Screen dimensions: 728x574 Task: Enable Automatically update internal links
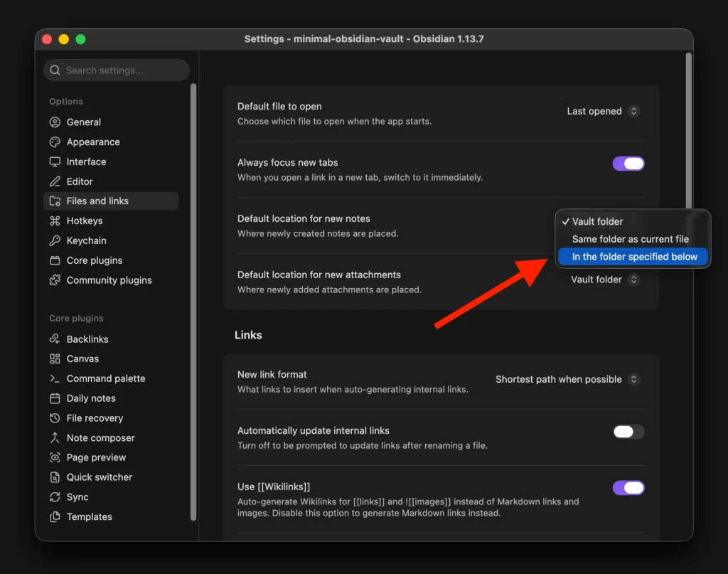click(628, 432)
